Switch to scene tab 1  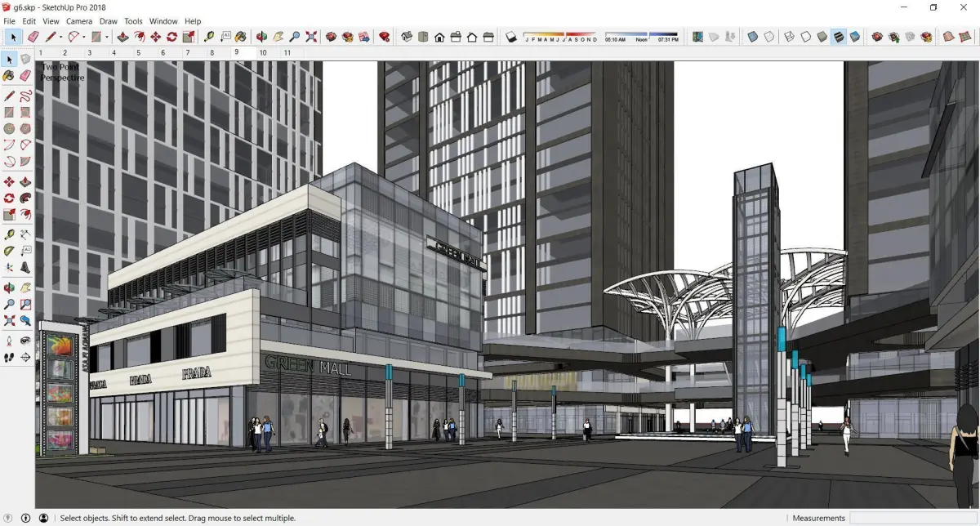[40, 52]
